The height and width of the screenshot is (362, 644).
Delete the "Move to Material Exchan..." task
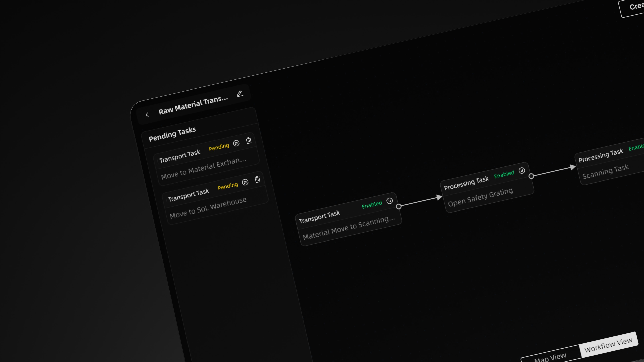(249, 140)
